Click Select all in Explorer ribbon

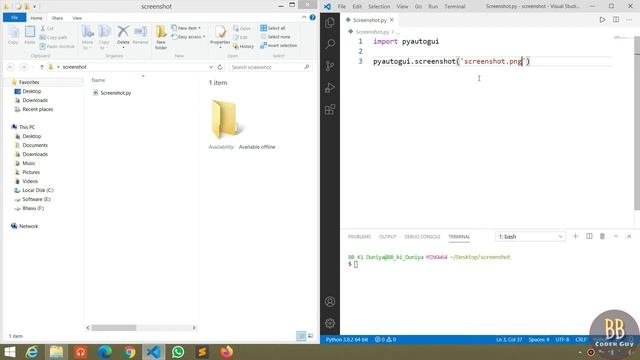(273, 28)
